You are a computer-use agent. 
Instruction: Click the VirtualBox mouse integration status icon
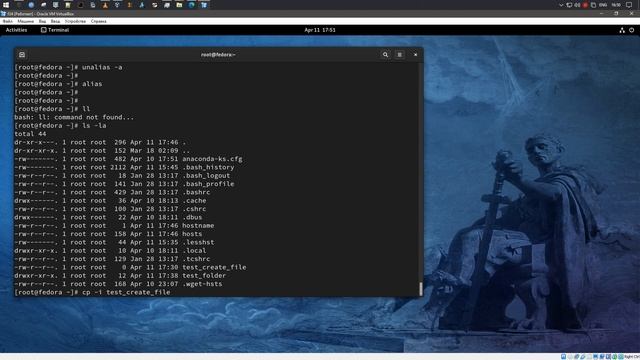(x=614, y=357)
